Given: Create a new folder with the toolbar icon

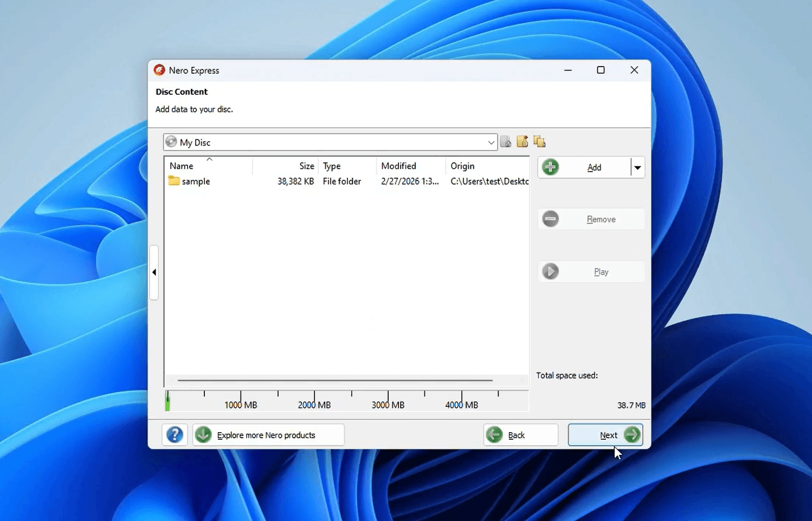Looking at the screenshot, I should pos(523,141).
